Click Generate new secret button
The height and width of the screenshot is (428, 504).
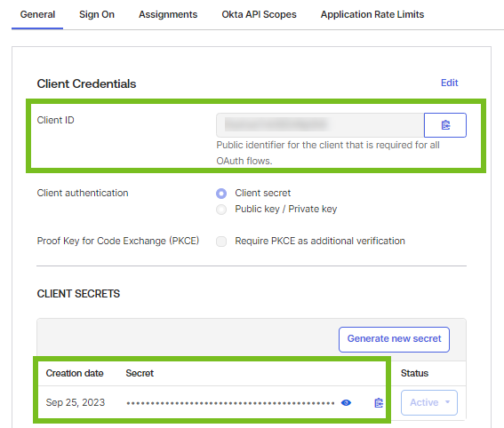[394, 339]
